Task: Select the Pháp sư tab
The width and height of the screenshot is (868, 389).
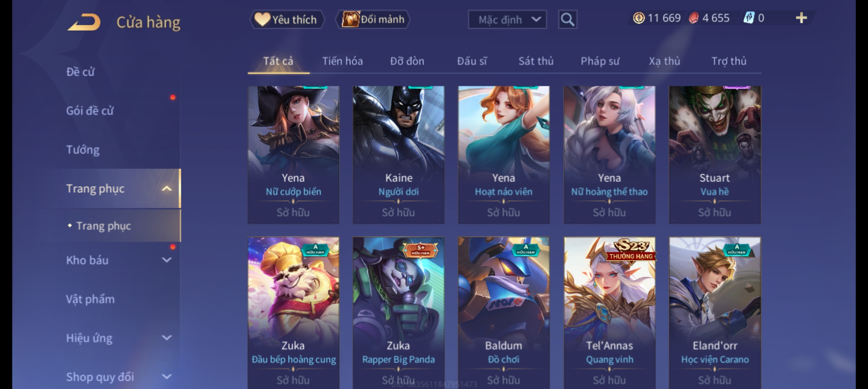Action: (x=600, y=61)
